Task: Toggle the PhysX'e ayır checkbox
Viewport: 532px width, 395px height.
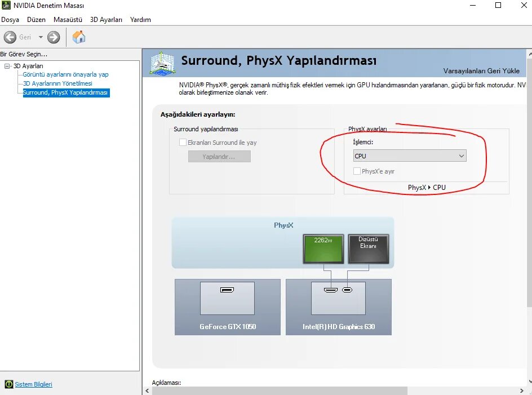Action: tap(357, 171)
